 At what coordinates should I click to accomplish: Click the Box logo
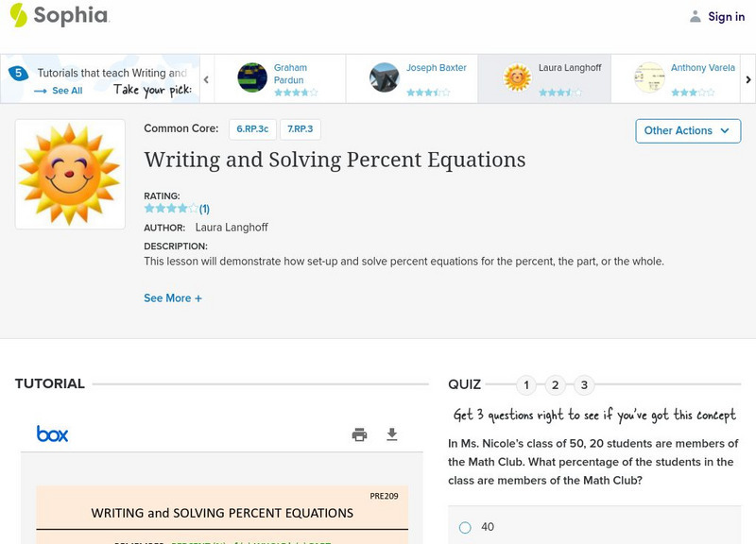[53, 434]
